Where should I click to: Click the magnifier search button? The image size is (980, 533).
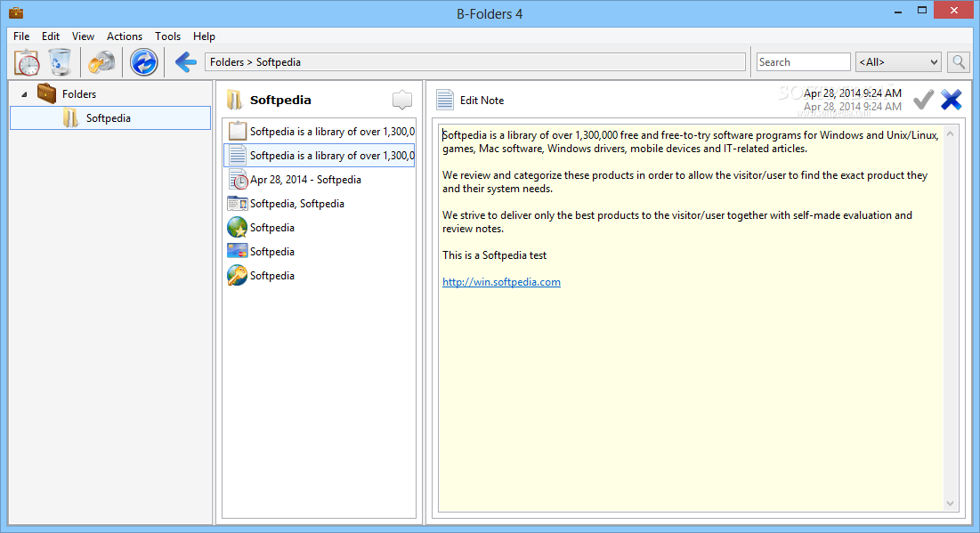pos(958,62)
